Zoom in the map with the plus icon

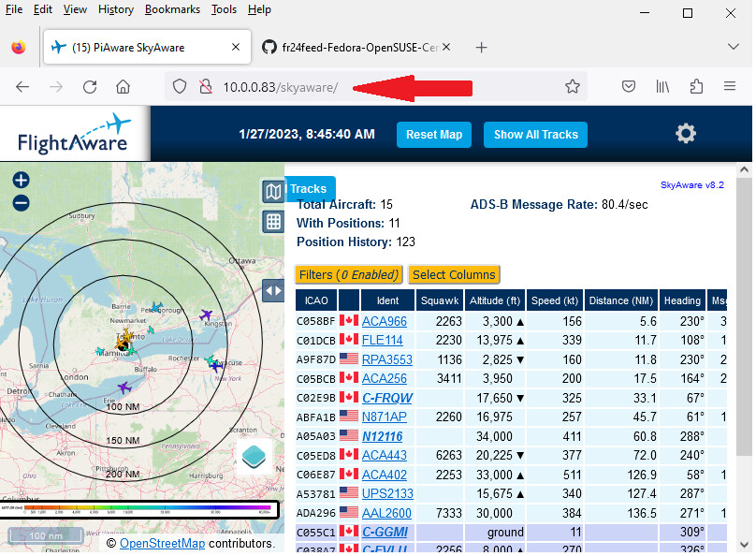click(x=21, y=181)
